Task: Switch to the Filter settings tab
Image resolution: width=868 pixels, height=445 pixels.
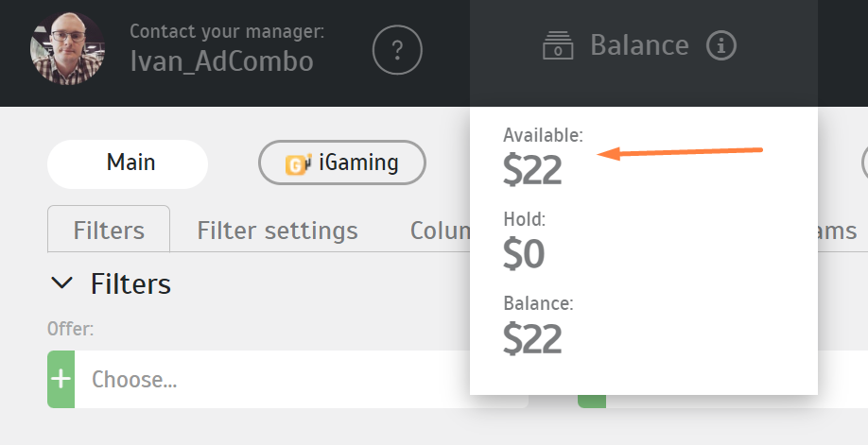Action: [277, 231]
